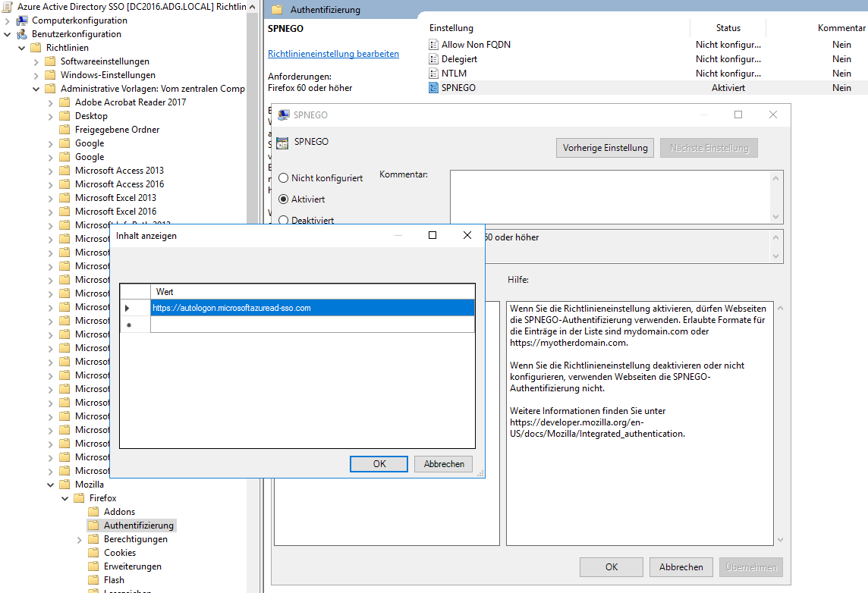
Task: Expand the Softwareeinstellungen node
Action: pos(36,62)
